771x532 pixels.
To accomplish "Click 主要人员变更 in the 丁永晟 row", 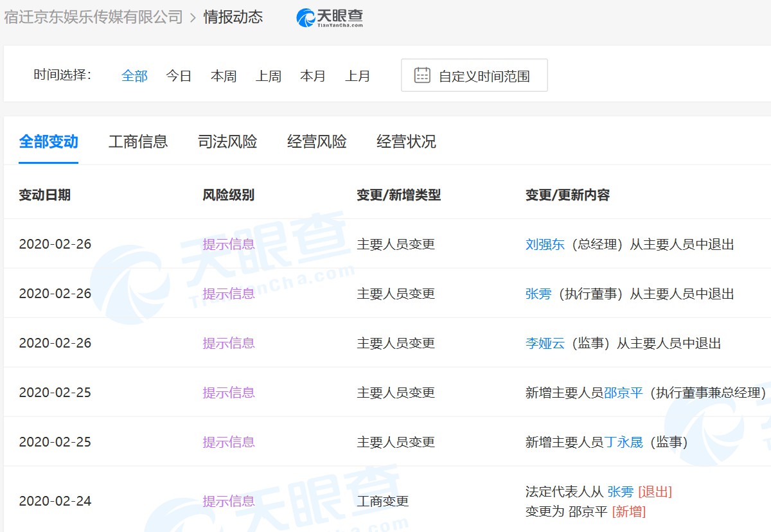I will click(x=396, y=442).
